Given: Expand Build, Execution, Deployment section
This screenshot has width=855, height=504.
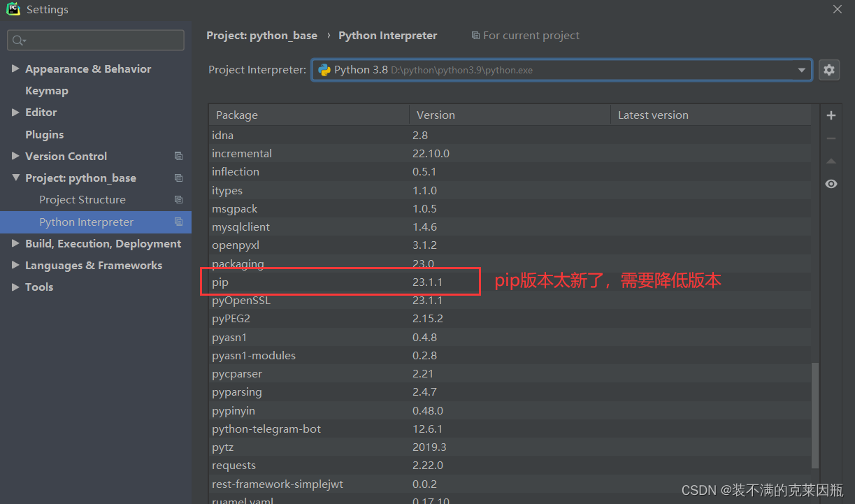Looking at the screenshot, I should pyautogui.click(x=15, y=243).
